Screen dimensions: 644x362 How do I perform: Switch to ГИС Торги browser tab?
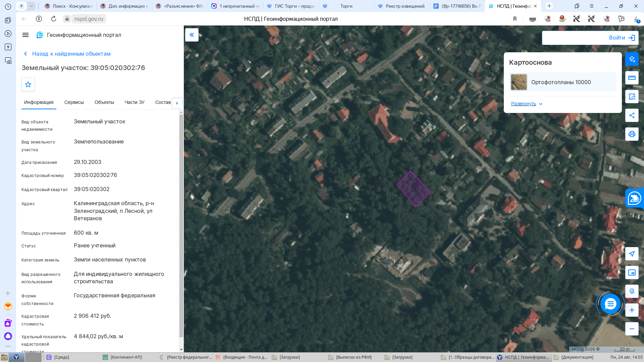tap(291, 6)
